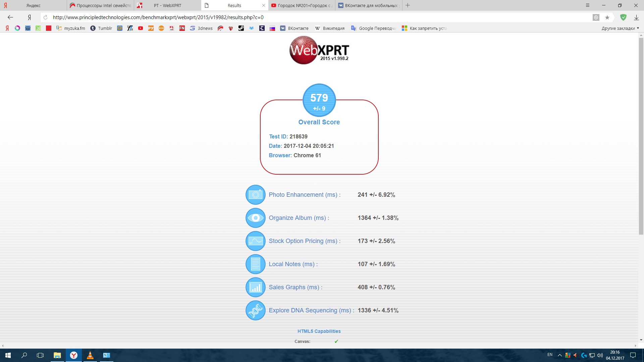
Task: Click the Stock Option Pricing chart icon
Action: [255, 241]
